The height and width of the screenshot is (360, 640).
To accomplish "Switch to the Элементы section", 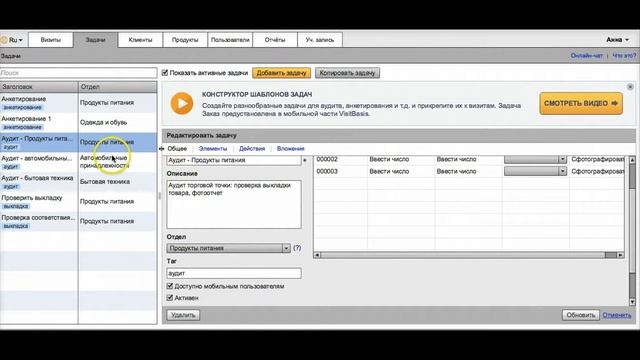I will 213,149.
